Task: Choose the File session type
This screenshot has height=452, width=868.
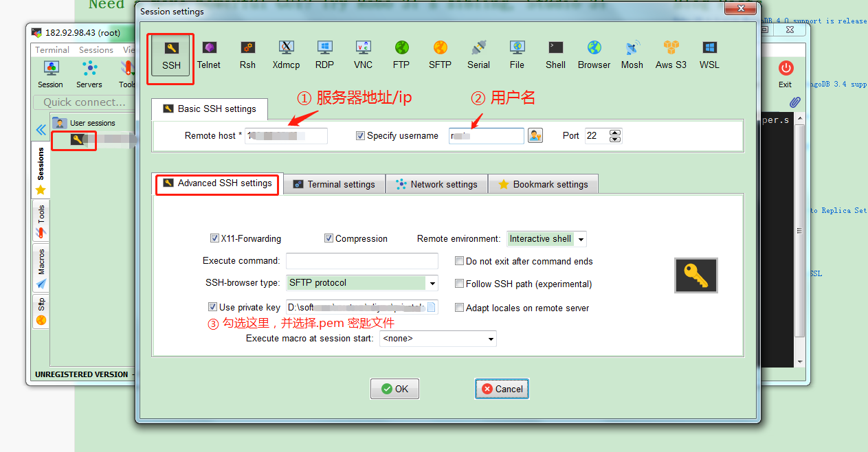Action: pyautogui.click(x=517, y=56)
